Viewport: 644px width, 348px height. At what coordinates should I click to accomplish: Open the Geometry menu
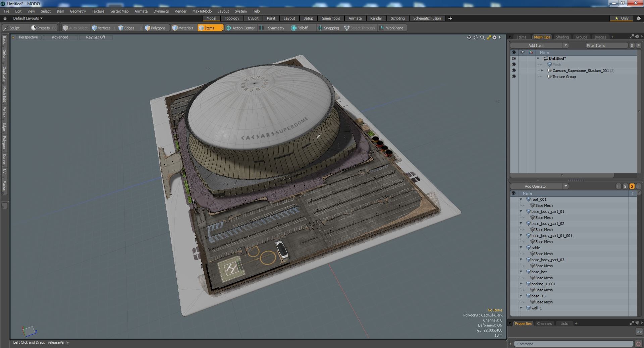pos(78,11)
